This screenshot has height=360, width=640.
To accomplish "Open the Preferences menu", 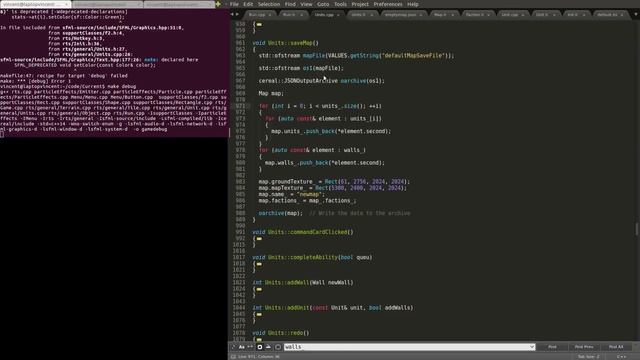I will tap(388, 4).
